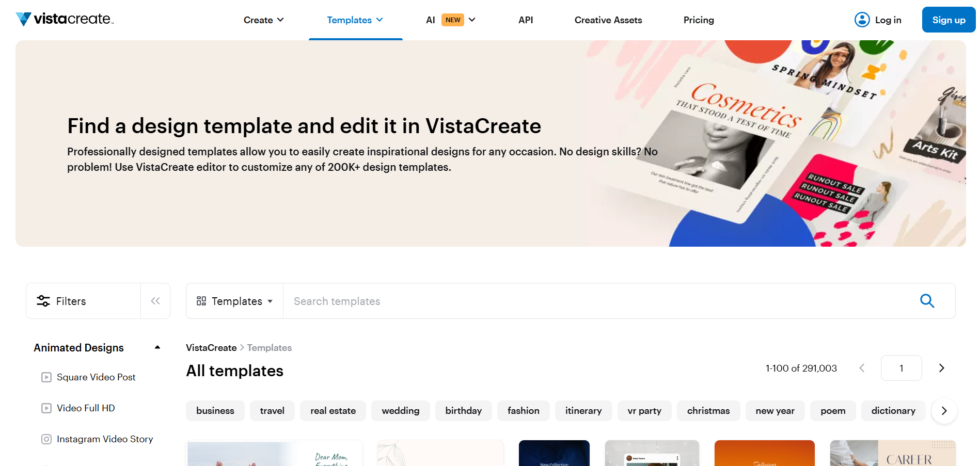Open the dark blue New Collection thumbnail
Image resolution: width=980 pixels, height=466 pixels.
tap(554, 453)
